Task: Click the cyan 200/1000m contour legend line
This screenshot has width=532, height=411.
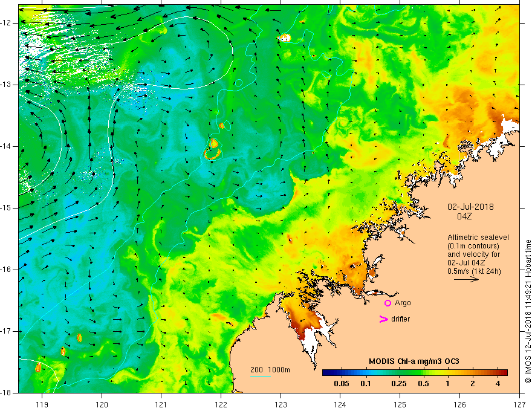Action: tap(261, 376)
